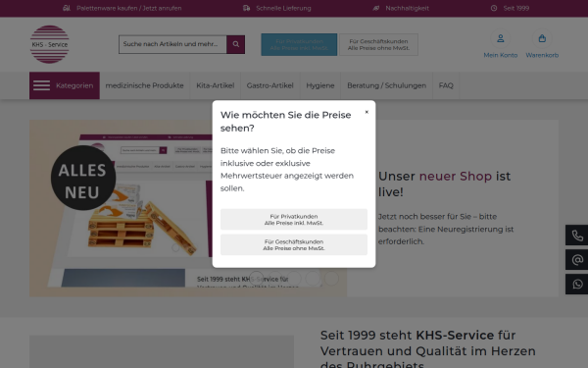Click the Unser neuer Shop heading
The height and width of the screenshot is (368, 588).
point(444,184)
